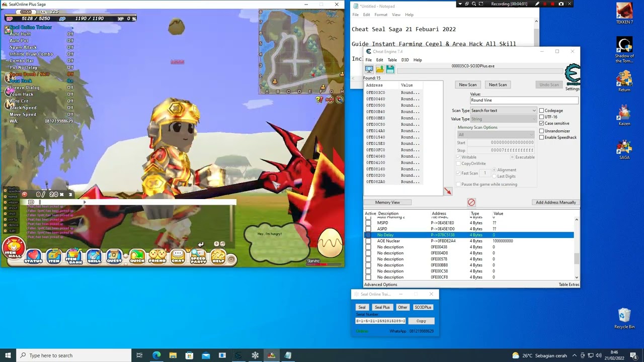Open the Quest icon in game bar
Image resolution: width=644 pixels, height=362 pixels.
click(114, 257)
